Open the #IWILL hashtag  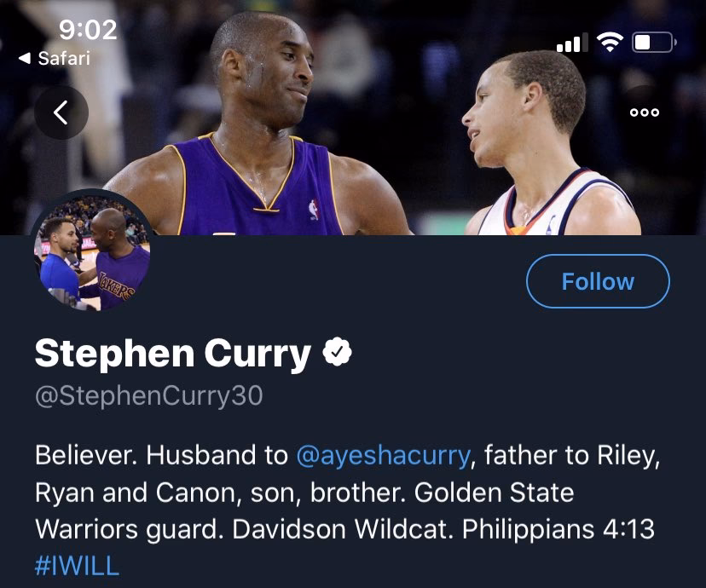point(77,566)
